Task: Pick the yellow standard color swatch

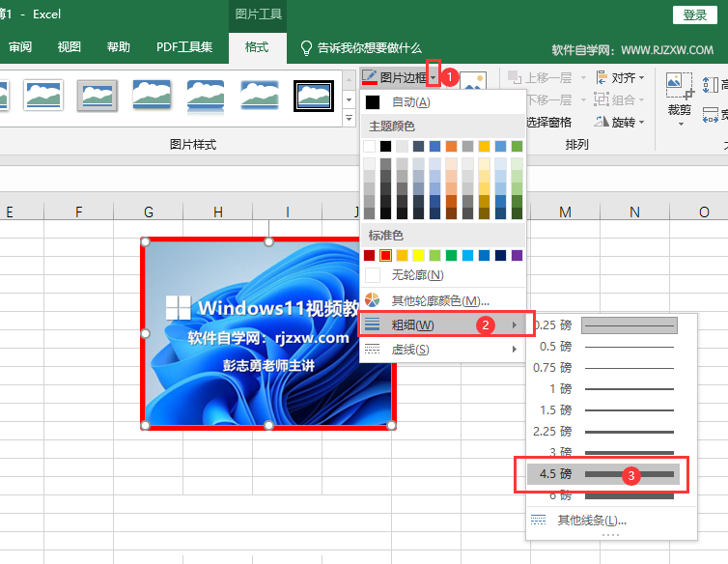Action: (x=418, y=255)
